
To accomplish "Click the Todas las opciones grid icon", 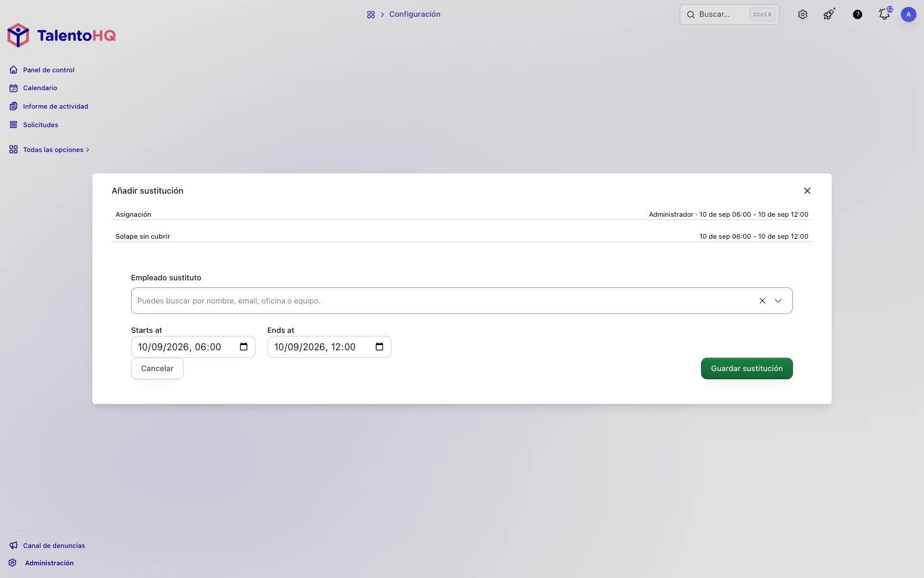I will [13, 150].
